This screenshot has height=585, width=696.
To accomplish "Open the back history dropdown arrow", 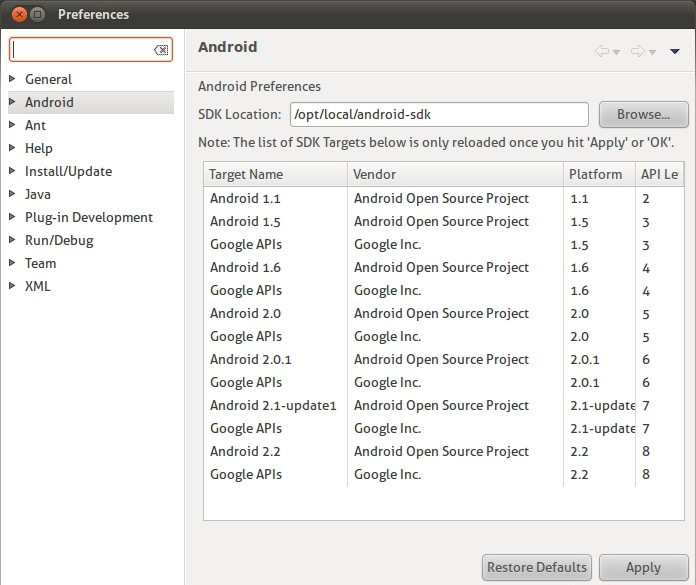I will [617, 52].
